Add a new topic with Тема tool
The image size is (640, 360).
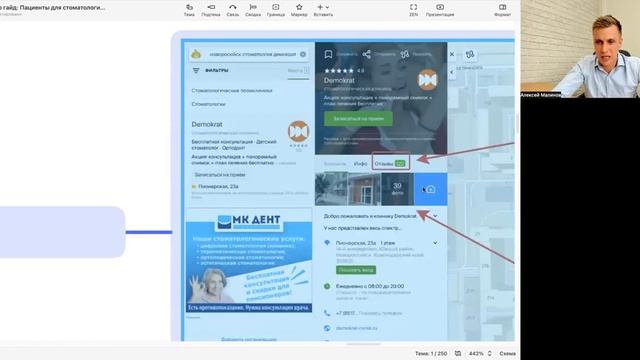(189, 10)
